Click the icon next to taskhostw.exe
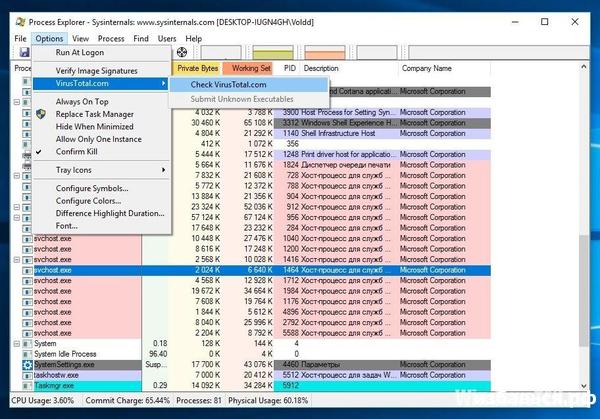The image size is (600, 419). (27, 375)
